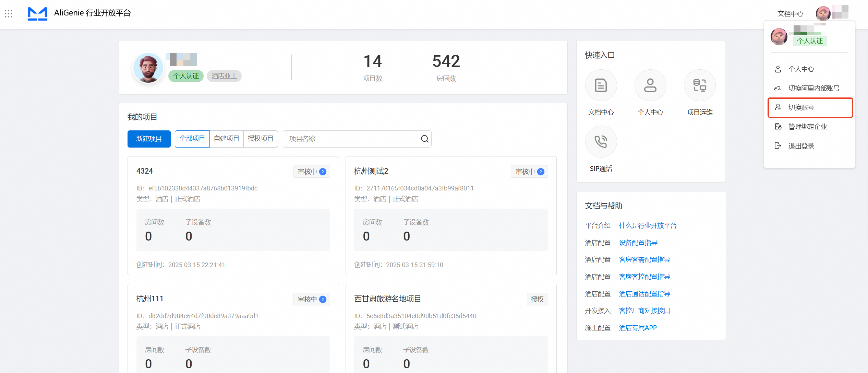Screen dimensions: 868x373
Task: Choose 退出登录 to log out
Action: [x=810, y=146]
